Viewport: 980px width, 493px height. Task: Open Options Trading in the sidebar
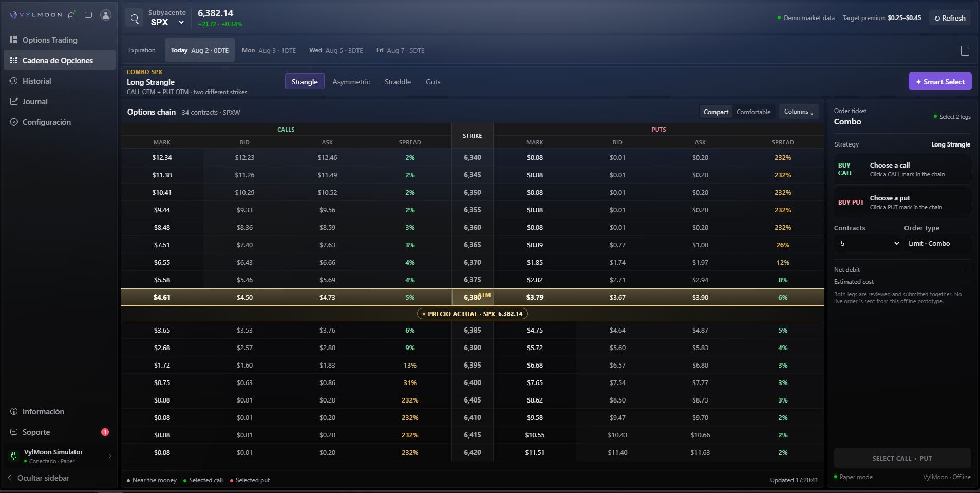point(60,40)
